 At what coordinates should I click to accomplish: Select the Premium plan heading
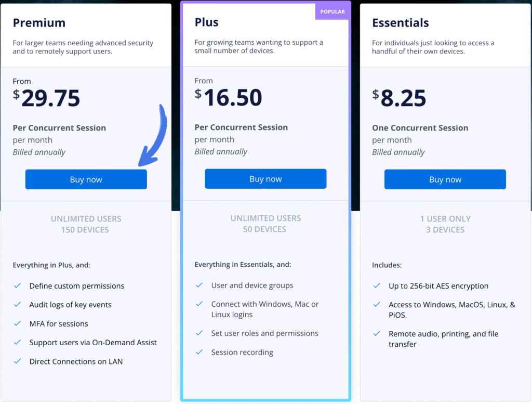(39, 23)
